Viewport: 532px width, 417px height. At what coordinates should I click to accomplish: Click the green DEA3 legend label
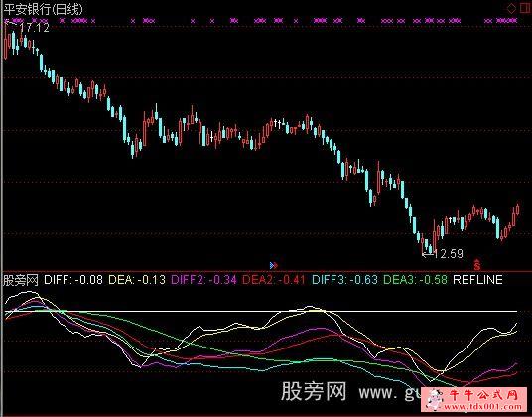pyautogui.click(x=415, y=280)
